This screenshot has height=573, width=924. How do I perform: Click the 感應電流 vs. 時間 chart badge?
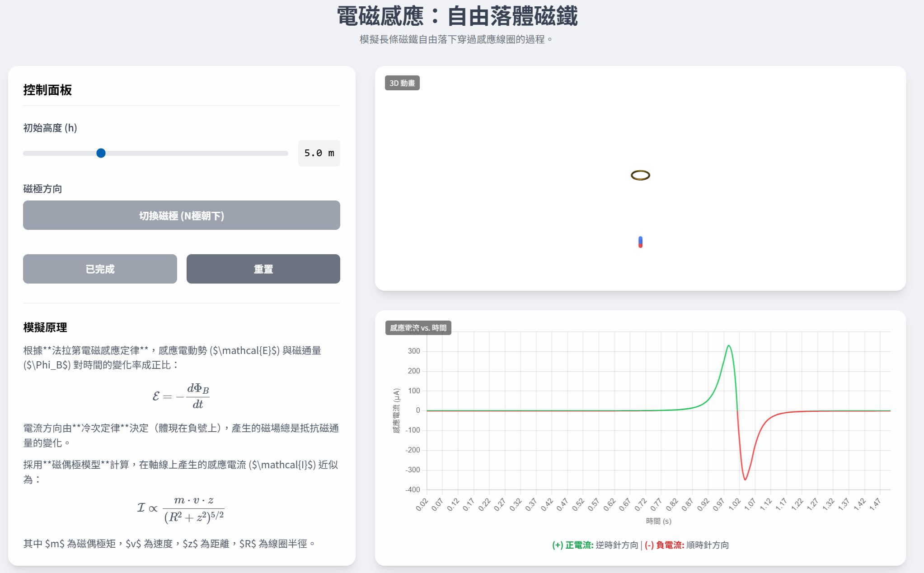pyautogui.click(x=418, y=328)
